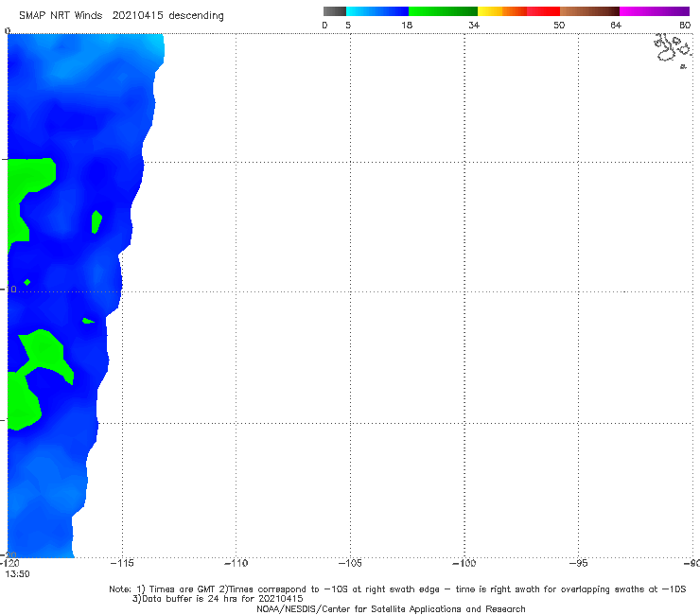Click the longitude label "-100"
The height and width of the screenshot is (615, 700).
coord(464,563)
